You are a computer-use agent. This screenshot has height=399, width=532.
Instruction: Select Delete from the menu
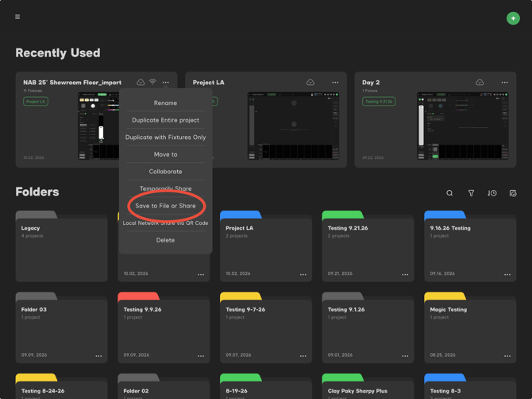(165, 240)
